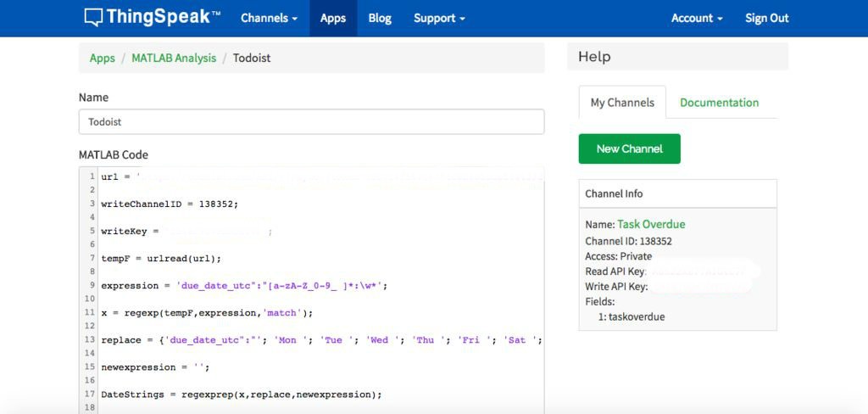The width and height of the screenshot is (868, 414).
Task: Open the Apps menu item
Action: [x=333, y=18]
